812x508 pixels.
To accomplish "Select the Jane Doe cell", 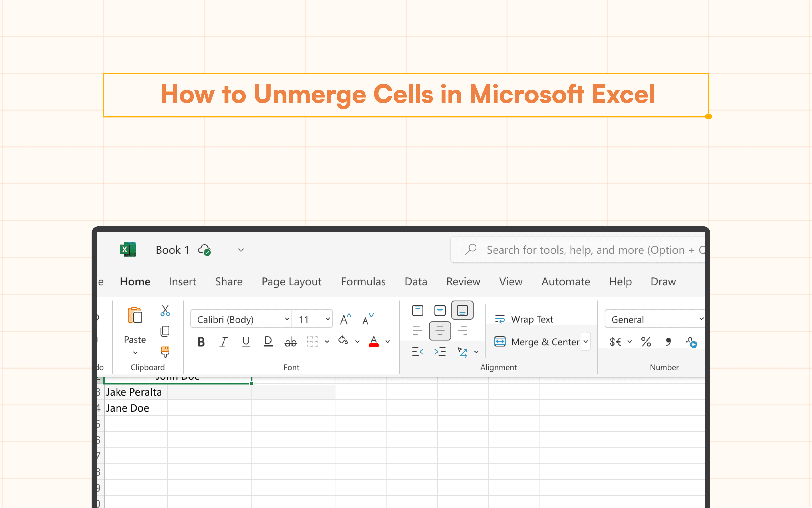I will (x=136, y=408).
